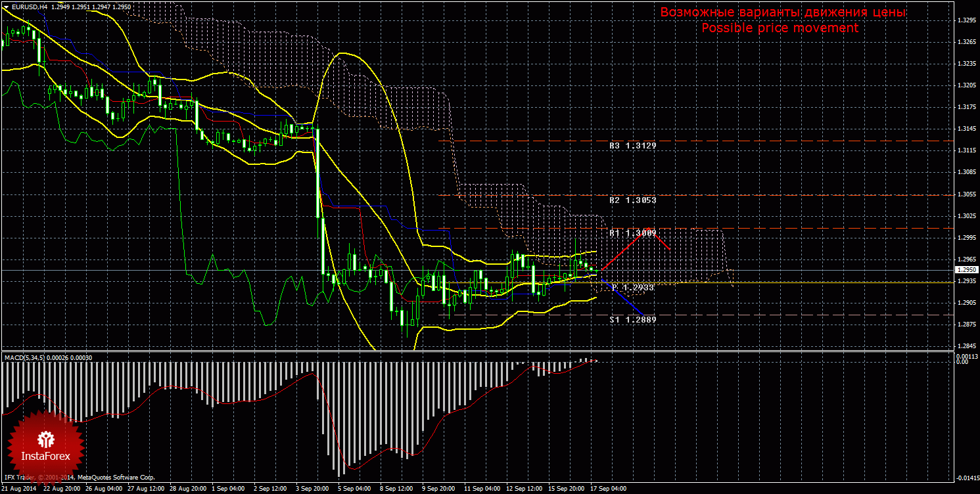Screen dimensions: 980x494
Task: Click the 1.2875 price axis value
Action: click(966, 325)
